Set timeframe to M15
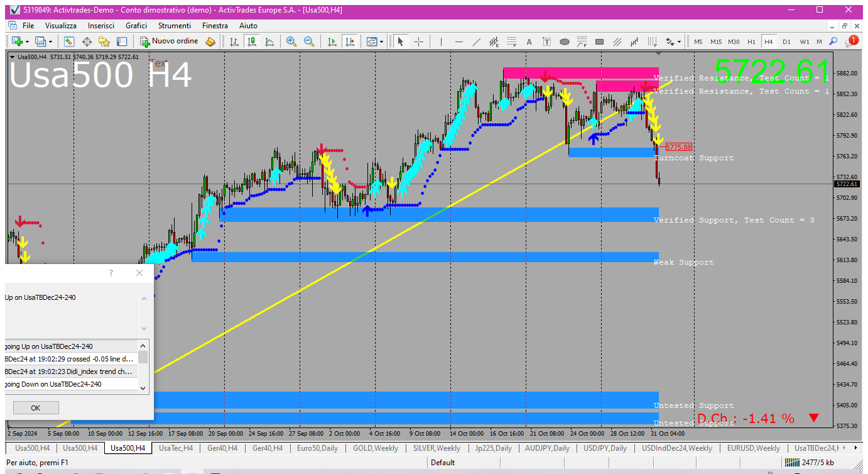The width and height of the screenshot is (868, 474). 716,41
